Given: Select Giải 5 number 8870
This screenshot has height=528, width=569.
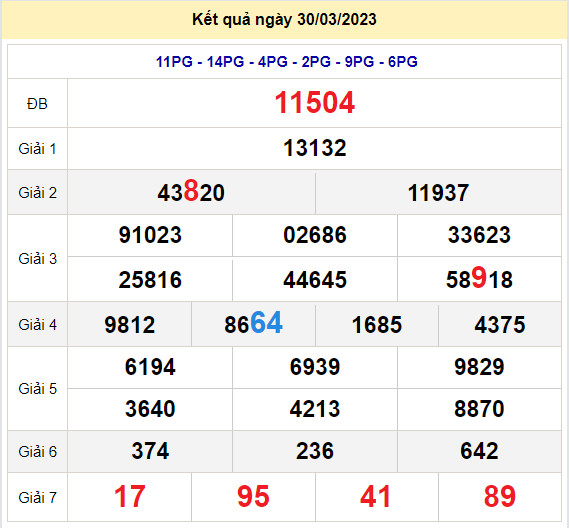Looking at the screenshot, I should coord(479,409).
